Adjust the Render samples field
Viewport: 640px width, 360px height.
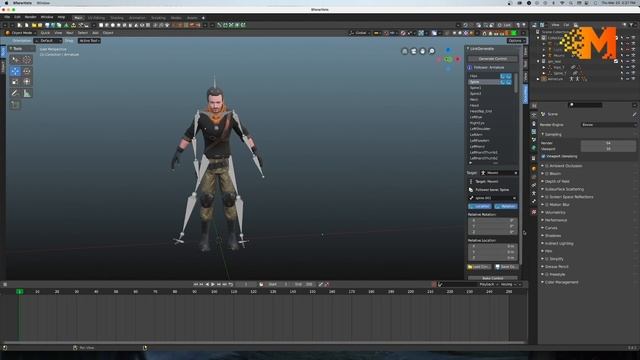608,143
